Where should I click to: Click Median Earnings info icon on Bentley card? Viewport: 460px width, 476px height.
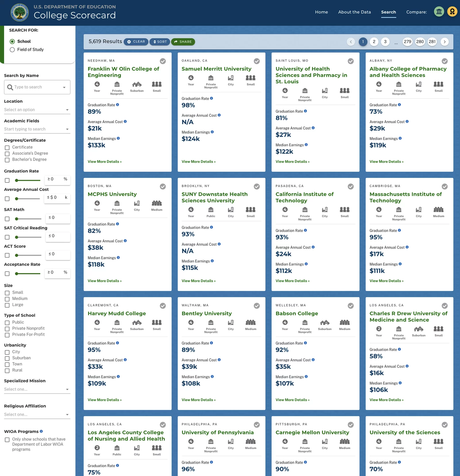(212, 377)
